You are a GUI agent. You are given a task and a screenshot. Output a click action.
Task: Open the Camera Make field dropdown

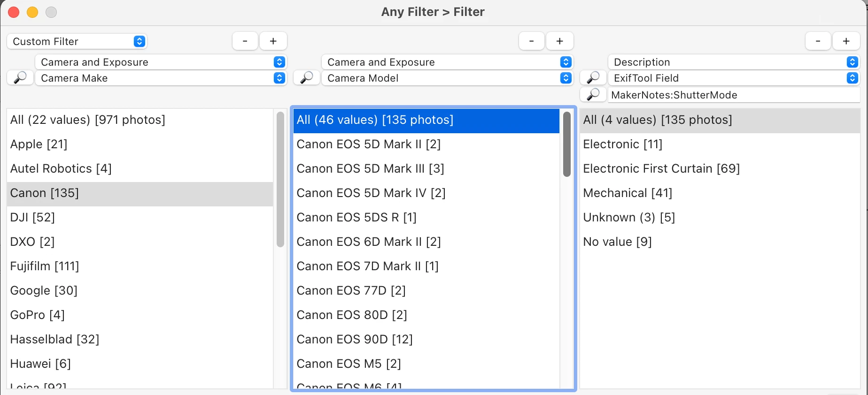[x=161, y=78]
